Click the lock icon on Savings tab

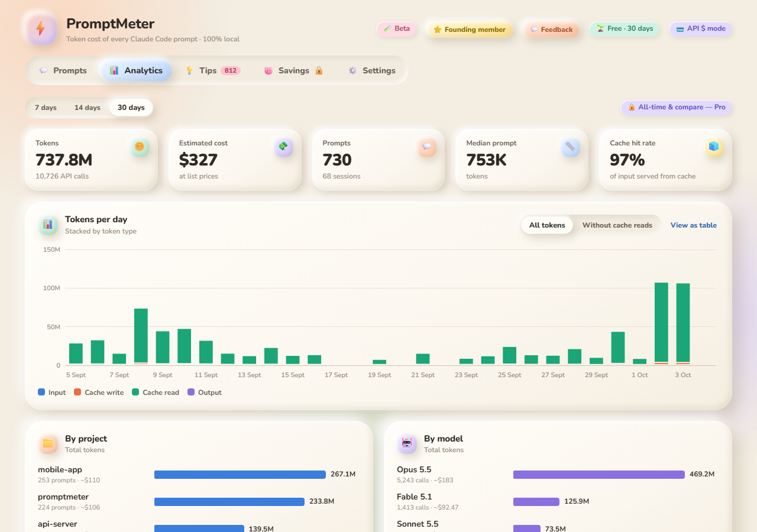pos(319,70)
